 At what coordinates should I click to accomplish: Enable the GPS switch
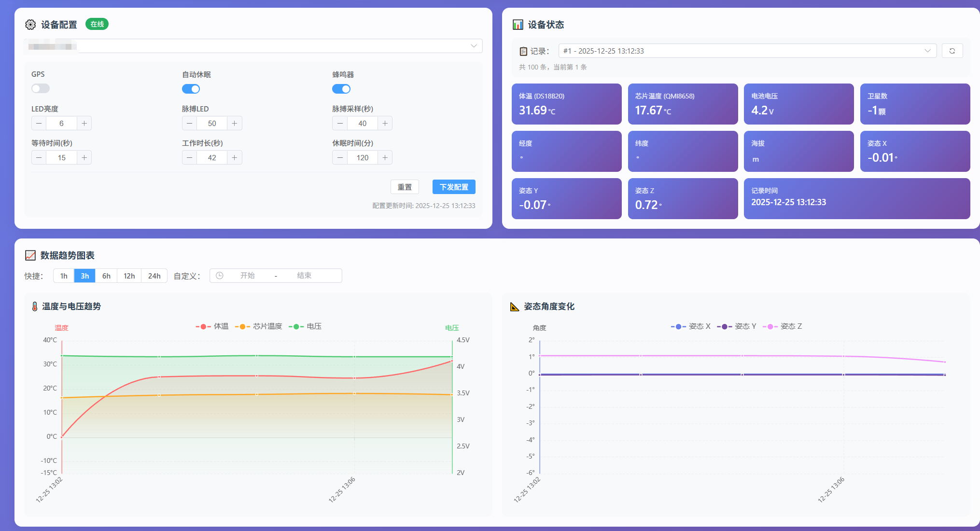[41, 88]
